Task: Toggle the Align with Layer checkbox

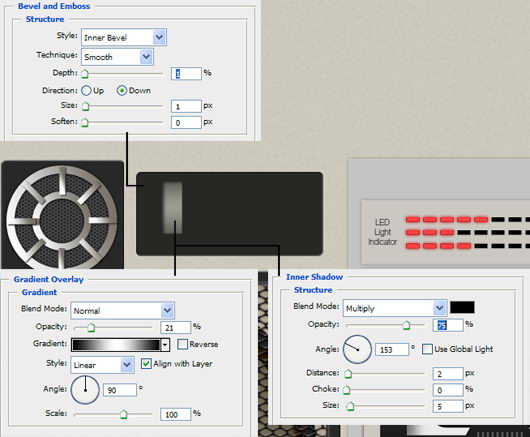Action: click(x=146, y=364)
